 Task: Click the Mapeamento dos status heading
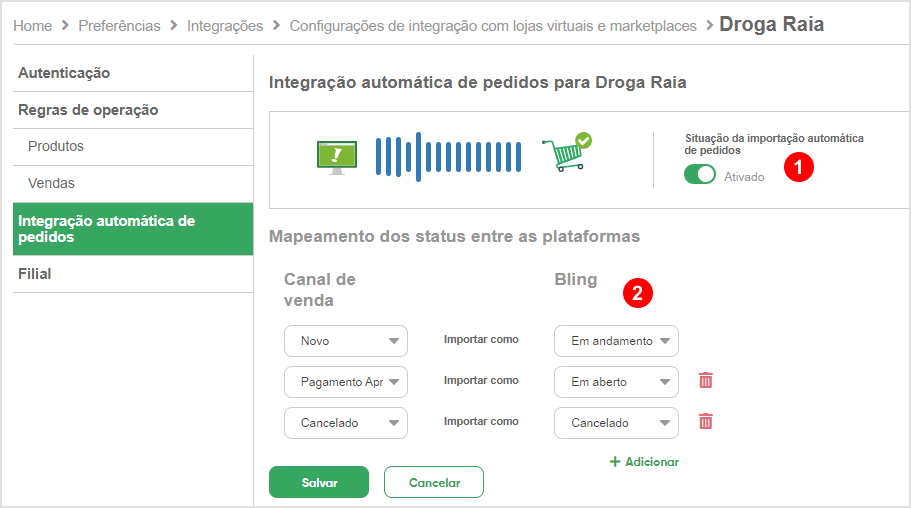(454, 237)
